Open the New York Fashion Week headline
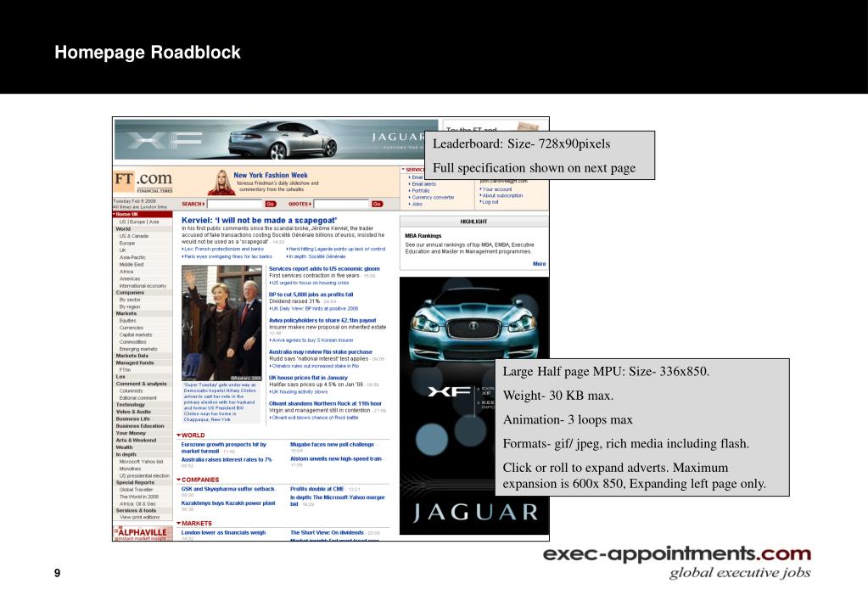This screenshot has height=601, width=868. click(x=270, y=175)
